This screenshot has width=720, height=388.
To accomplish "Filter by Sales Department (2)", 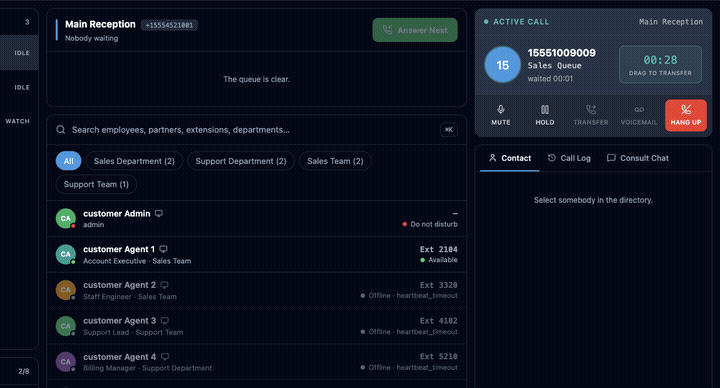I will click(134, 161).
